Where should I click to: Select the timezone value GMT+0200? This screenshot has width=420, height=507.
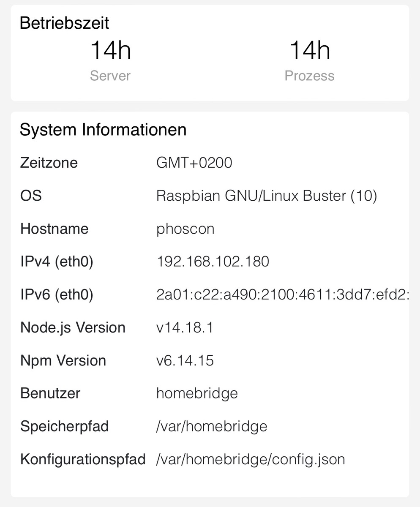pyautogui.click(x=194, y=163)
